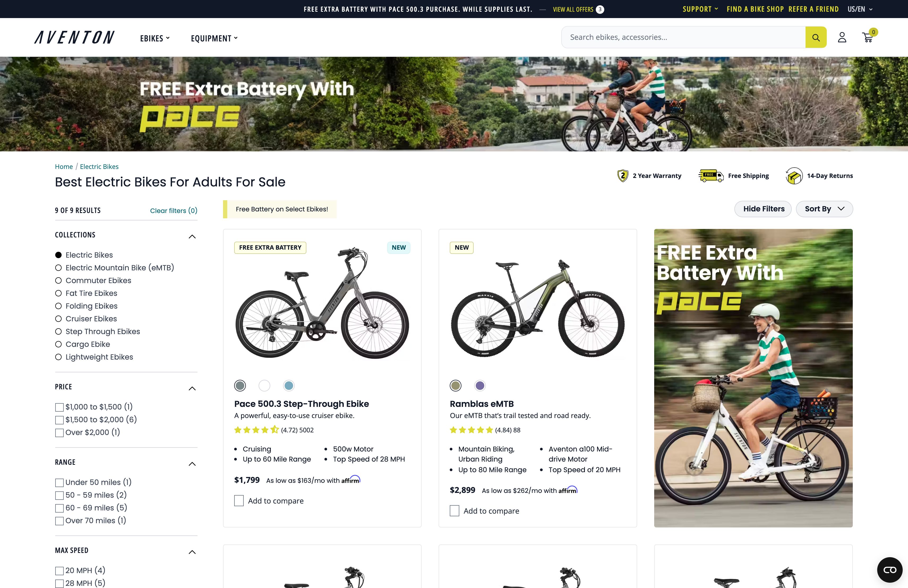Select the Commuter Ebikes radio option
Screen dimensions: 908x588
[58, 280]
